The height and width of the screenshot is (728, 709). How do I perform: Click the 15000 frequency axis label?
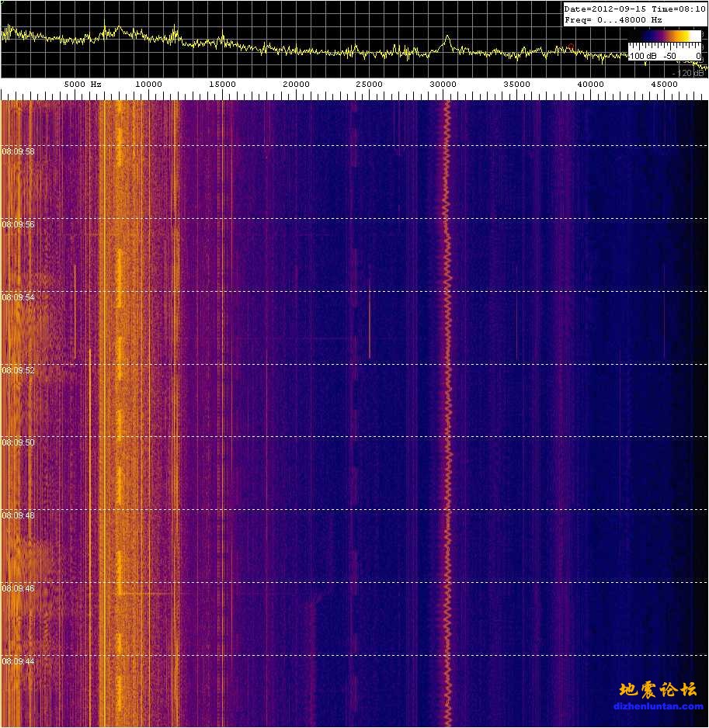pyautogui.click(x=222, y=84)
